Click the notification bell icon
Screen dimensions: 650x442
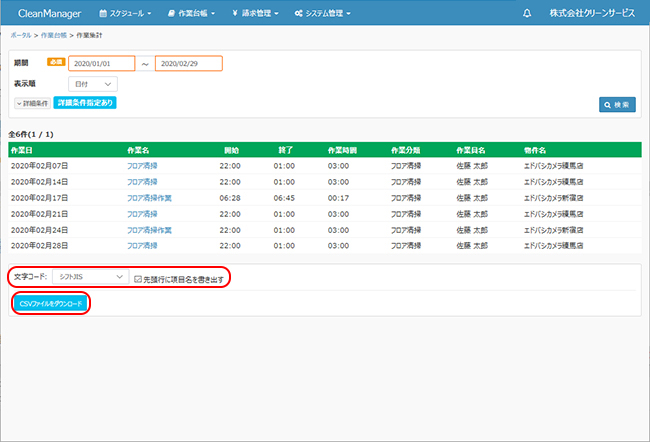point(527,14)
